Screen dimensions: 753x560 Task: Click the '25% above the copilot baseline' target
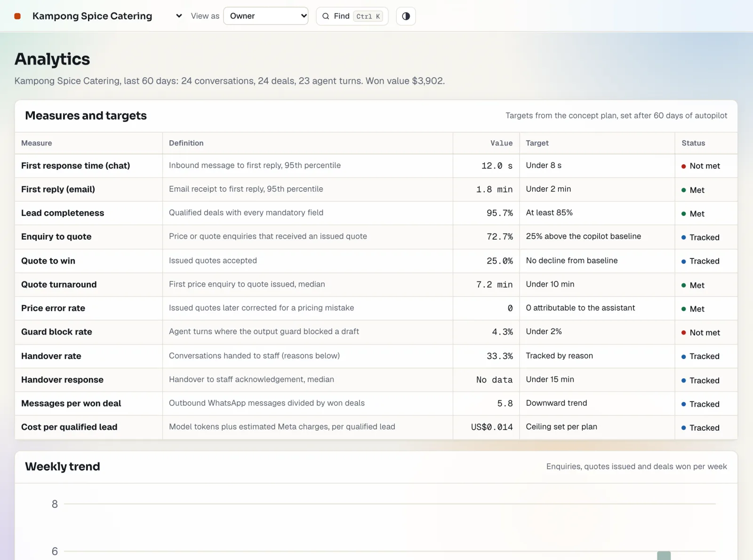583,236
